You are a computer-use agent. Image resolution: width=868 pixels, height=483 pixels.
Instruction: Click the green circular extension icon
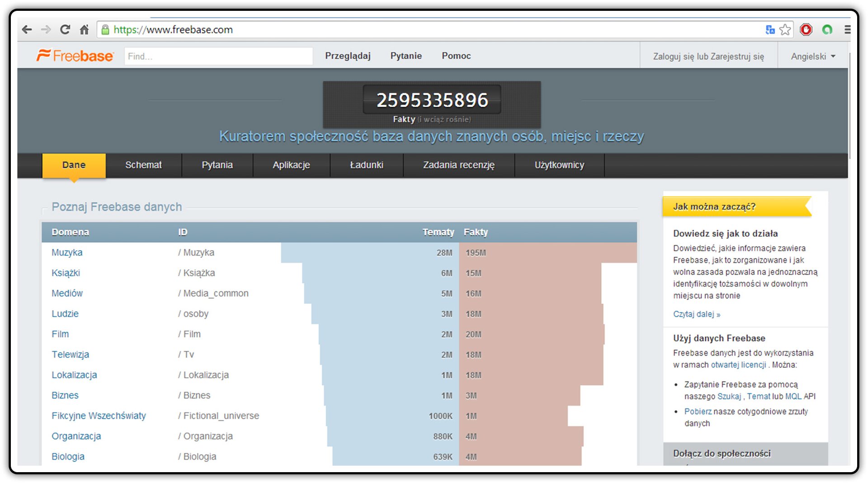pyautogui.click(x=827, y=30)
